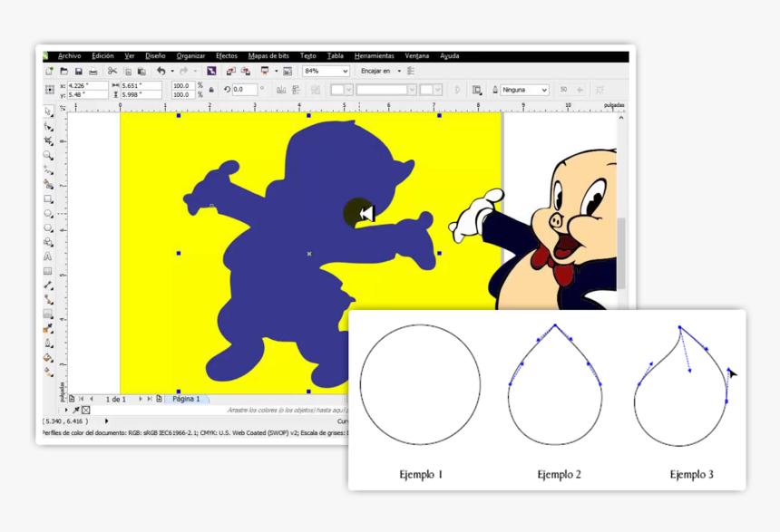Click the blue search content icon in toolbar
Viewport: 780px width, 532px height.
tap(211, 71)
